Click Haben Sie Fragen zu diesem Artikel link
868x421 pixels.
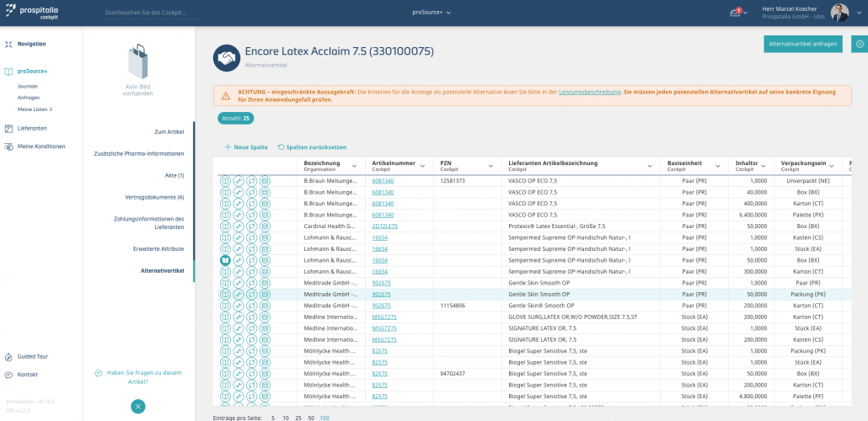tap(138, 376)
